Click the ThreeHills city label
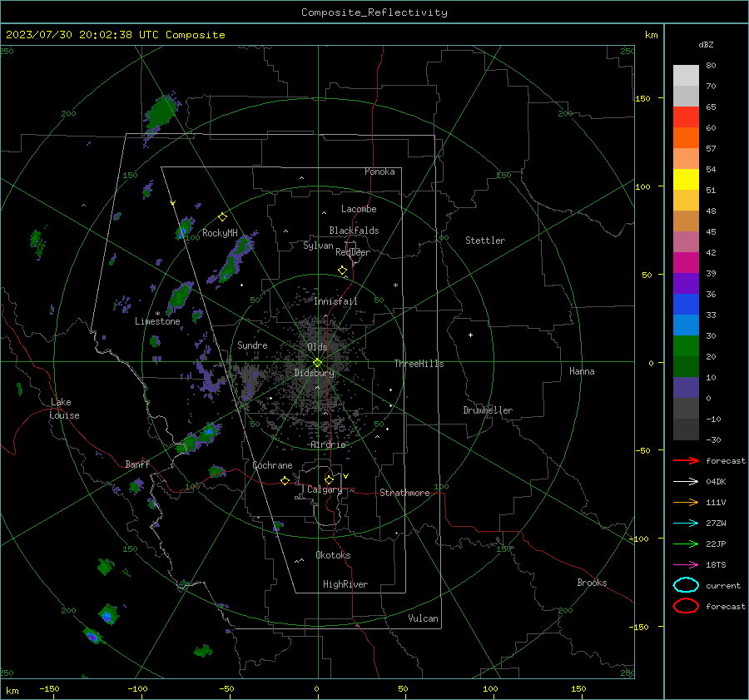 click(419, 364)
